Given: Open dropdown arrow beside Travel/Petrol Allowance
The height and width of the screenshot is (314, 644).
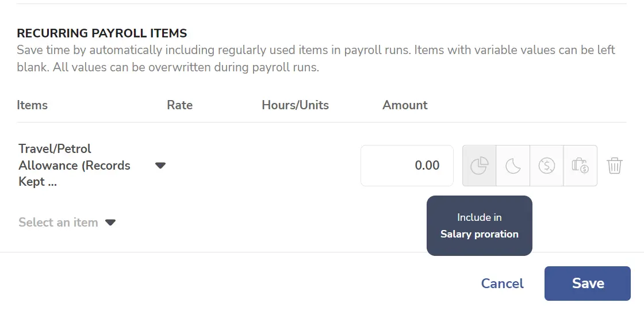Looking at the screenshot, I should 160,166.
